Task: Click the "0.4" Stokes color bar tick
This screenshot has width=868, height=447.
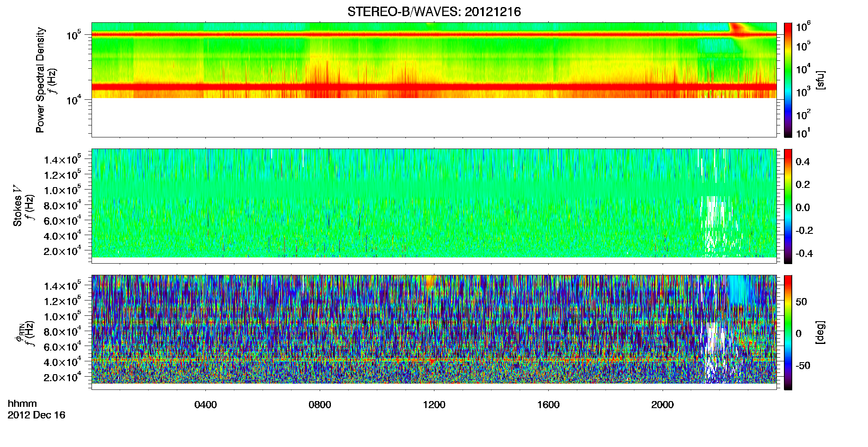Action: [x=803, y=162]
